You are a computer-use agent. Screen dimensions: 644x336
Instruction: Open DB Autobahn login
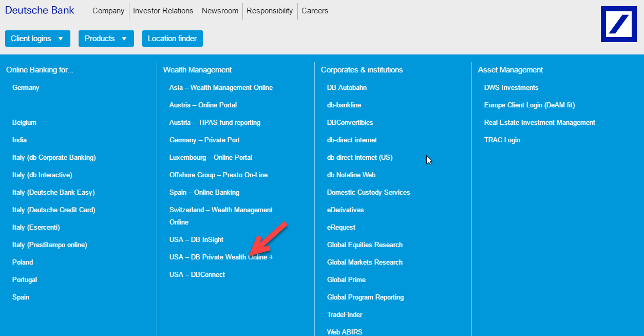pos(347,87)
